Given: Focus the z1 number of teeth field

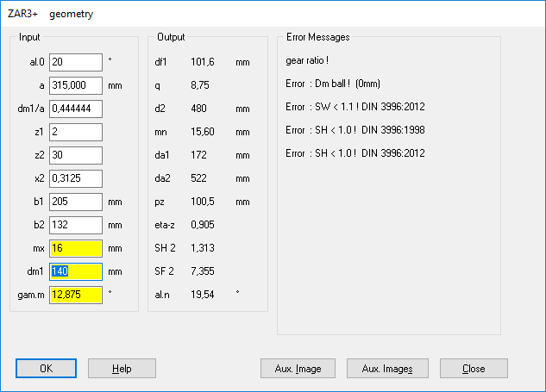Looking at the screenshot, I should [x=76, y=132].
